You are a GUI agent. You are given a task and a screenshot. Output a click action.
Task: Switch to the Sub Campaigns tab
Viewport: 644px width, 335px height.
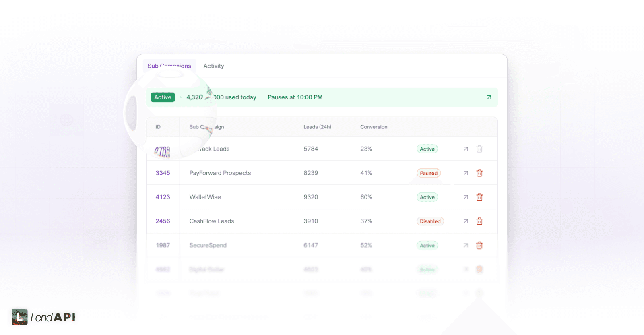coord(169,66)
